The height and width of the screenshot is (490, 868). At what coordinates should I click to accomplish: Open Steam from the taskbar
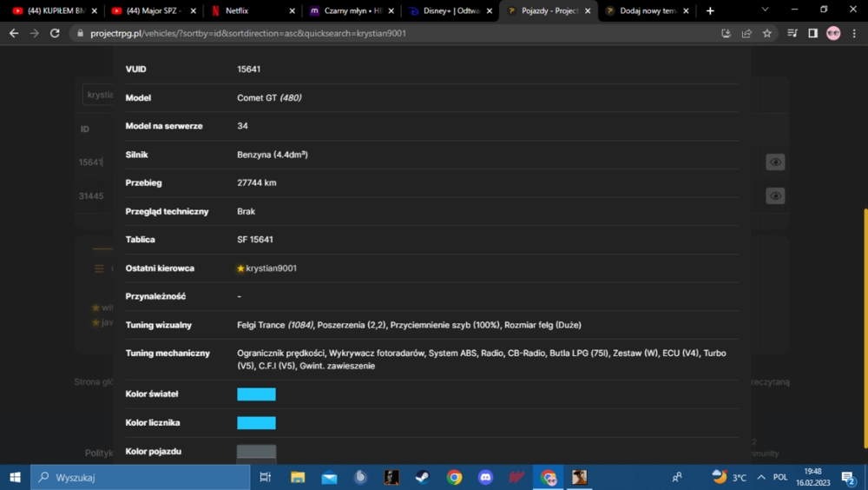point(423,477)
